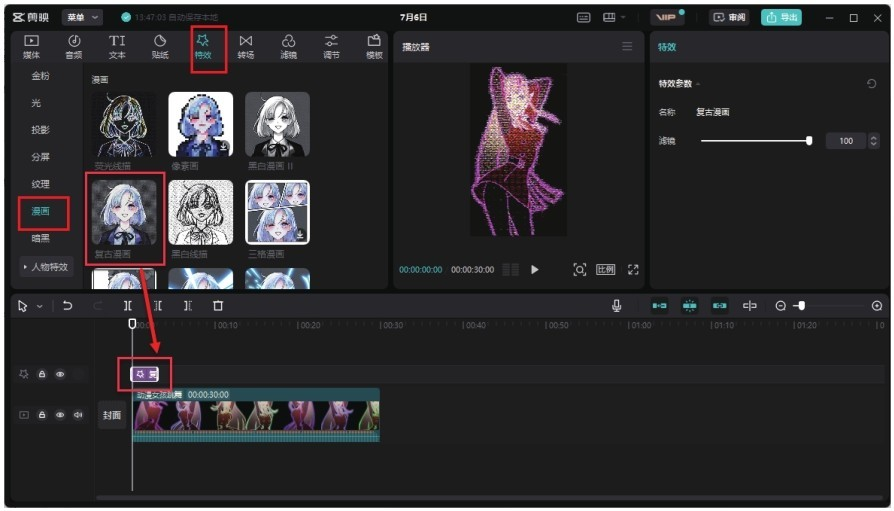Open the 比例 aspect ratio button
Screen dimensions: 894x511
pos(606,269)
